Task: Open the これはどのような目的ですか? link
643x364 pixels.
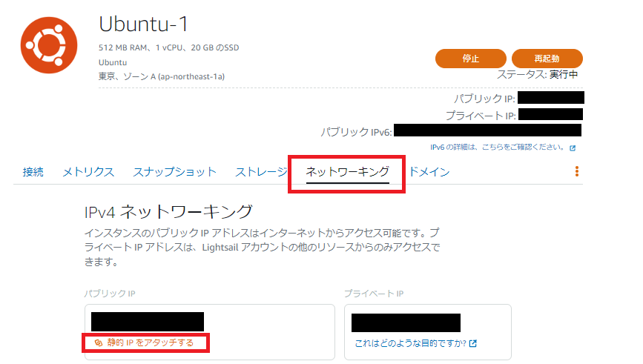Action: pos(410,343)
